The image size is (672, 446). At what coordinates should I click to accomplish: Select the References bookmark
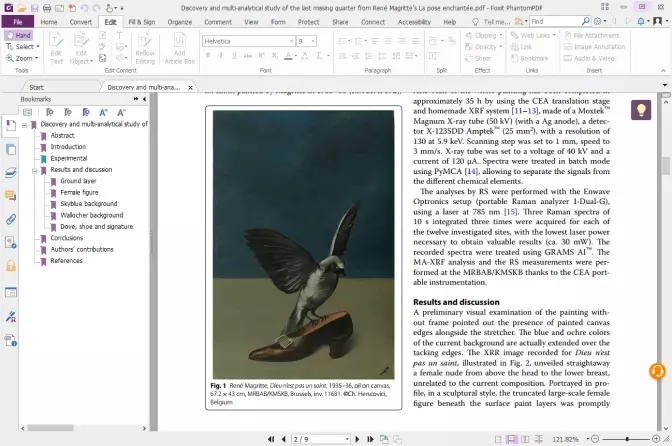pos(66,260)
